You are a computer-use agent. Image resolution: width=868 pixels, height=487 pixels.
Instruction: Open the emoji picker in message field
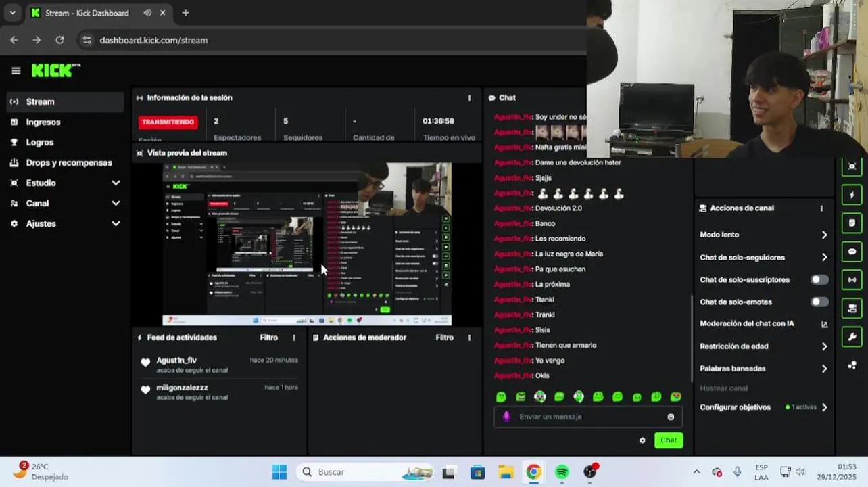tap(671, 417)
